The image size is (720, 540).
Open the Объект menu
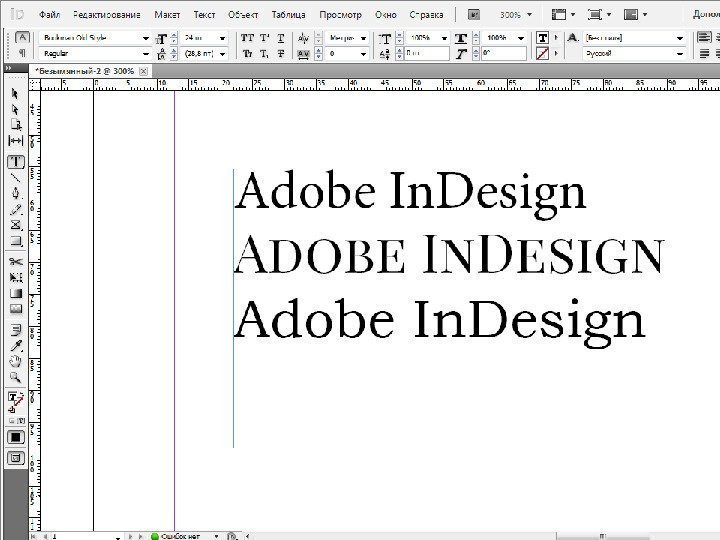click(243, 15)
